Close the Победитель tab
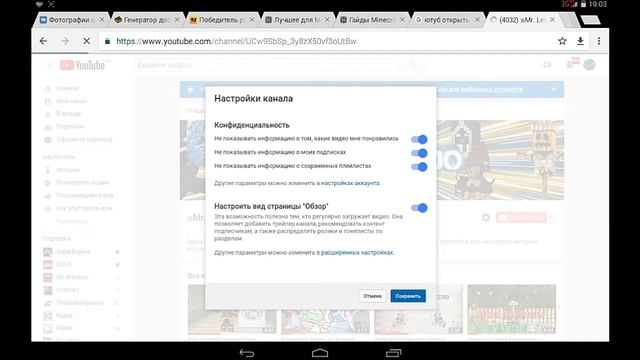Screen dimensions: 640x360 pyautogui.click(x=252, y=20)
